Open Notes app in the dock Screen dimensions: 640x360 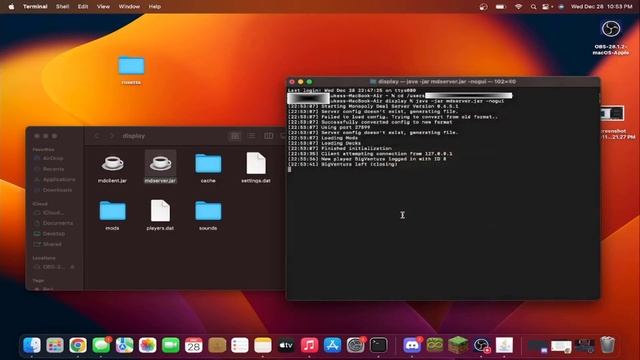point(263,345)
